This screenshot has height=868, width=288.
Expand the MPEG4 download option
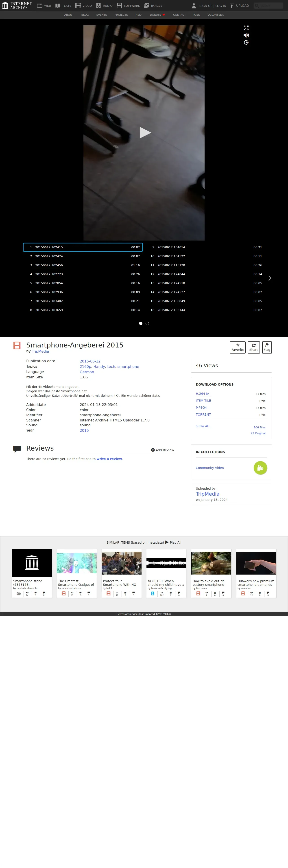pyautogui.click(x=201, y=408)
